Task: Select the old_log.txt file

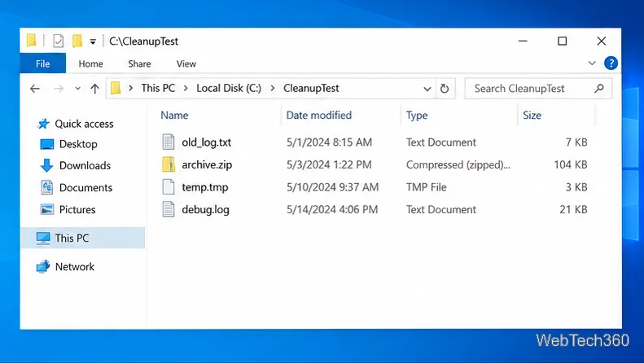Action: (206, 142)
